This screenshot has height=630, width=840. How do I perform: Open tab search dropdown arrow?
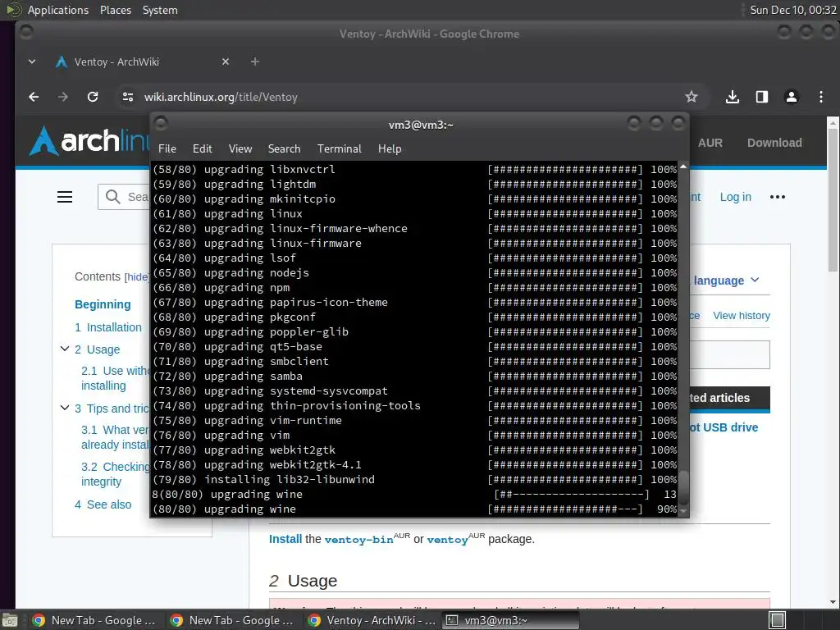[32, 62]
